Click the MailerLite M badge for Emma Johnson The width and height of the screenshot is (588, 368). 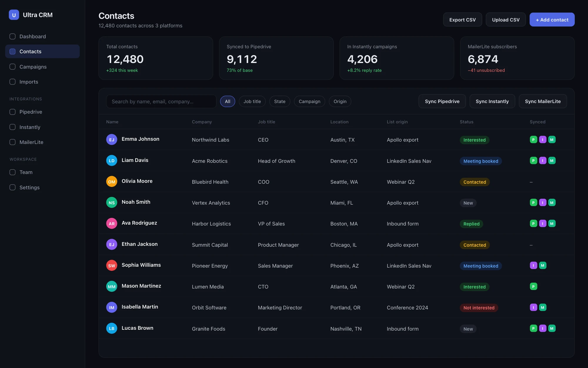click(552, 140)
